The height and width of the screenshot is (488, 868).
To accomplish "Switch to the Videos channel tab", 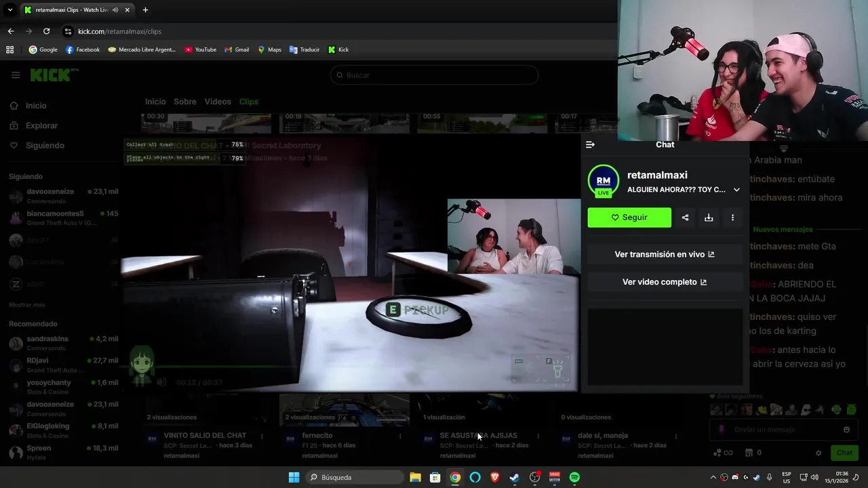I will coord(218,102).
